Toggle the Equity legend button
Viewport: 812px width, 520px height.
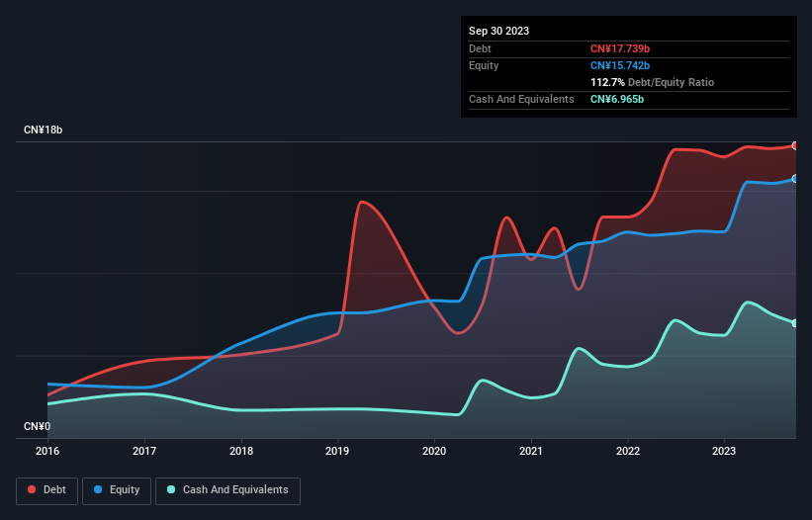[x=117, y=490]
